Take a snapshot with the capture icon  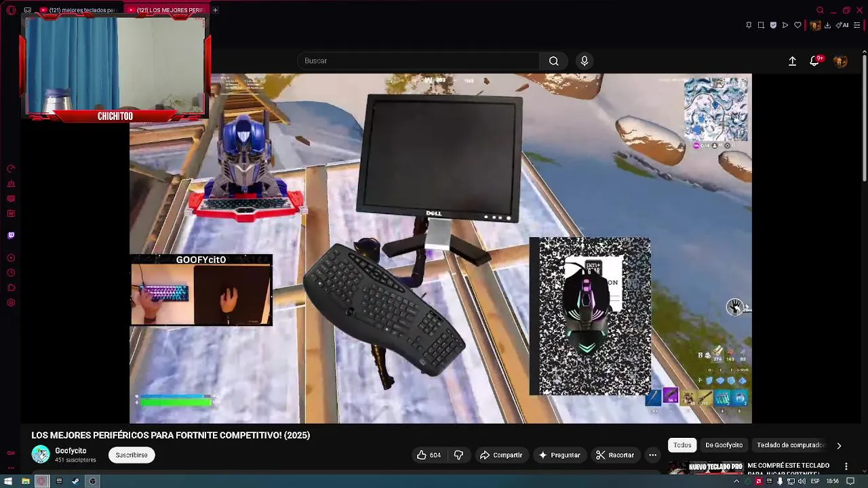coord(761,25)
